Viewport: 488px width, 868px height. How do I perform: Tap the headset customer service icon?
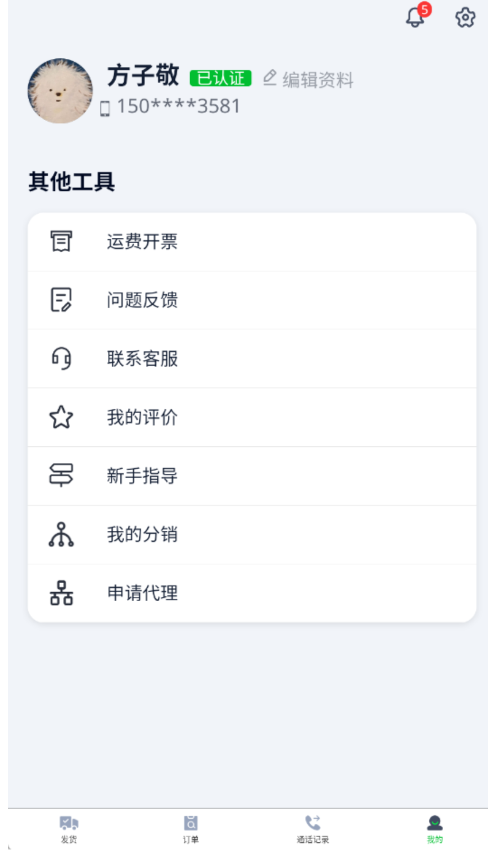61,358
